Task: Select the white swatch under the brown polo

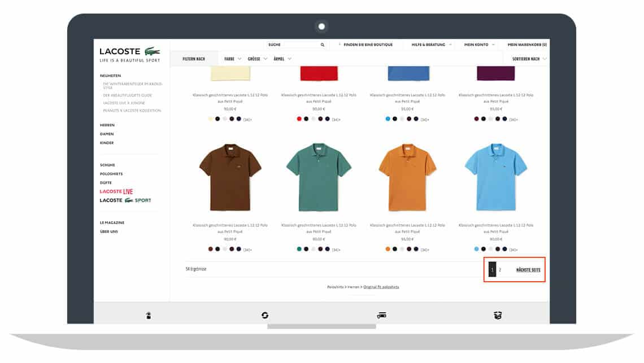Action: tap(225, 250)
